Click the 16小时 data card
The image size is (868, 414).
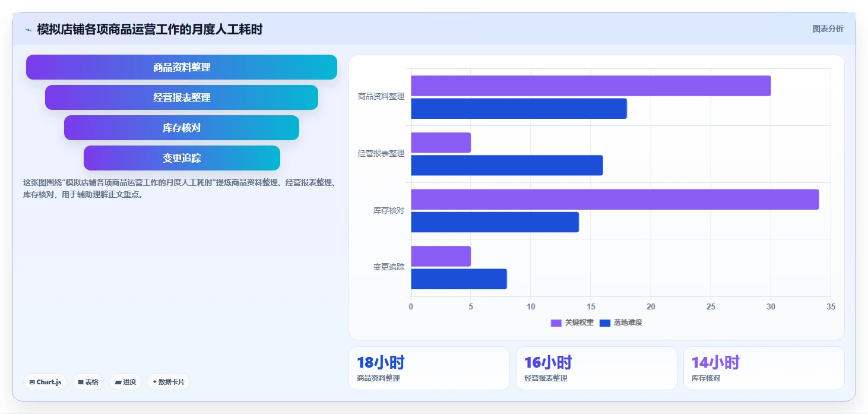tap(597, 368)
